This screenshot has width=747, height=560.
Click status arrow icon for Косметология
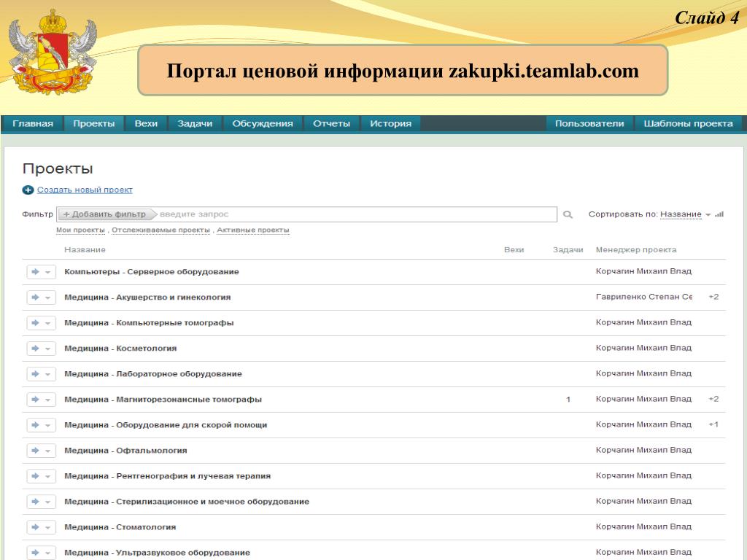[35, 349]
